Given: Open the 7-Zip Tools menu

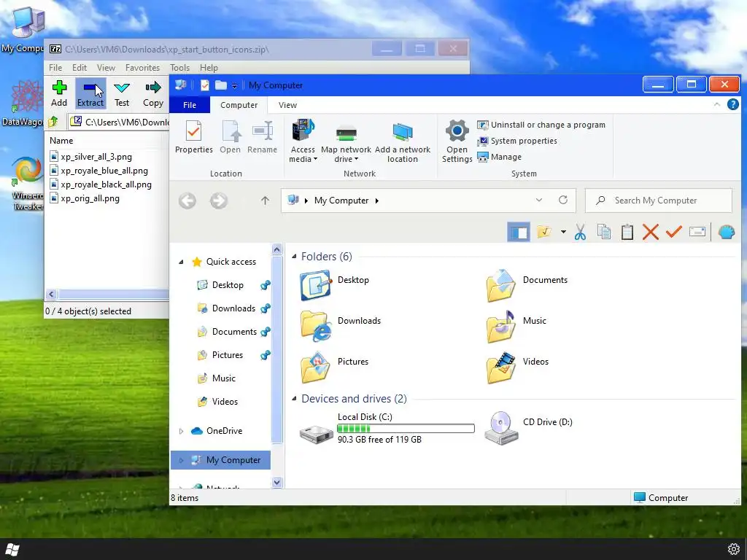Looking at the screenshot, I should [179, 68].
